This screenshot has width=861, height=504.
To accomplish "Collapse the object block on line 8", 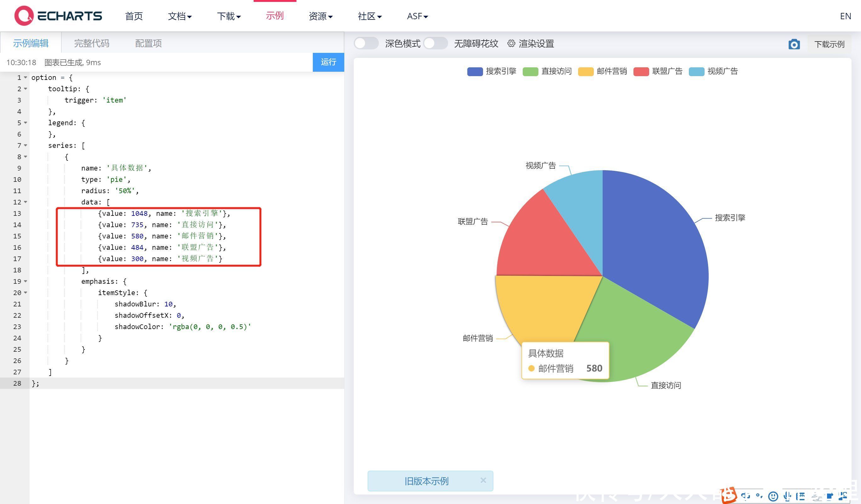I will click(x=25, y=157).
